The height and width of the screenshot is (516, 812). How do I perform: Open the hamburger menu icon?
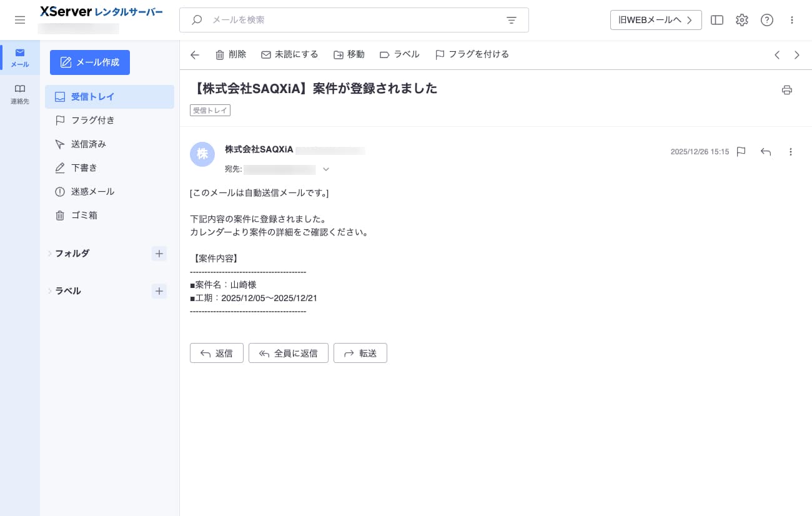pos(20,20)
